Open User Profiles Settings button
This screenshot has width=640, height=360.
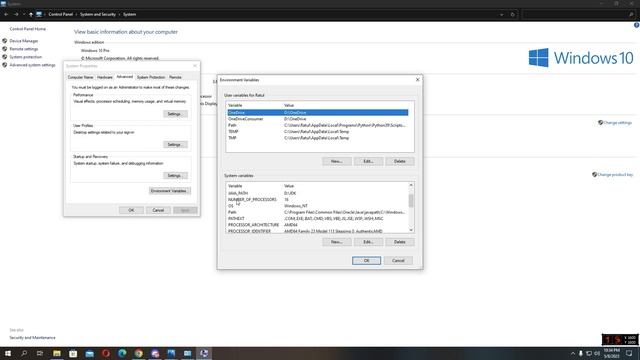(175, 144)
